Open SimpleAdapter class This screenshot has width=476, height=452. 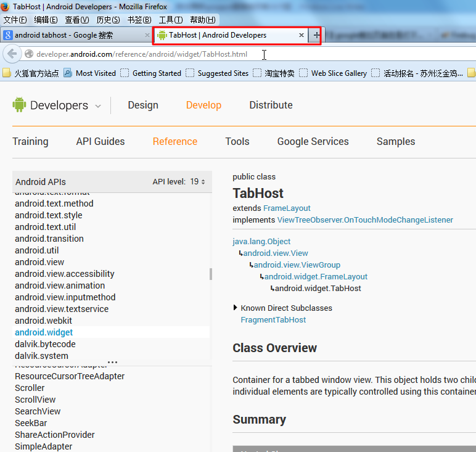(43, 446)
